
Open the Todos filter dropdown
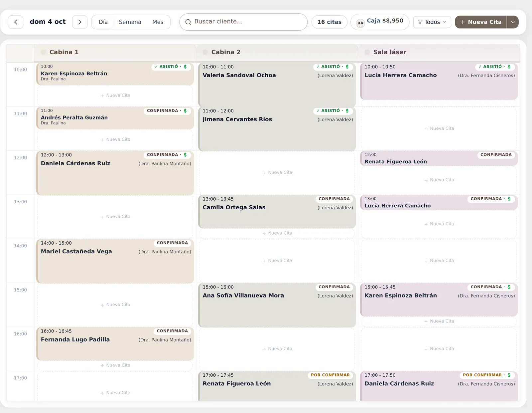tap(432, 22)
